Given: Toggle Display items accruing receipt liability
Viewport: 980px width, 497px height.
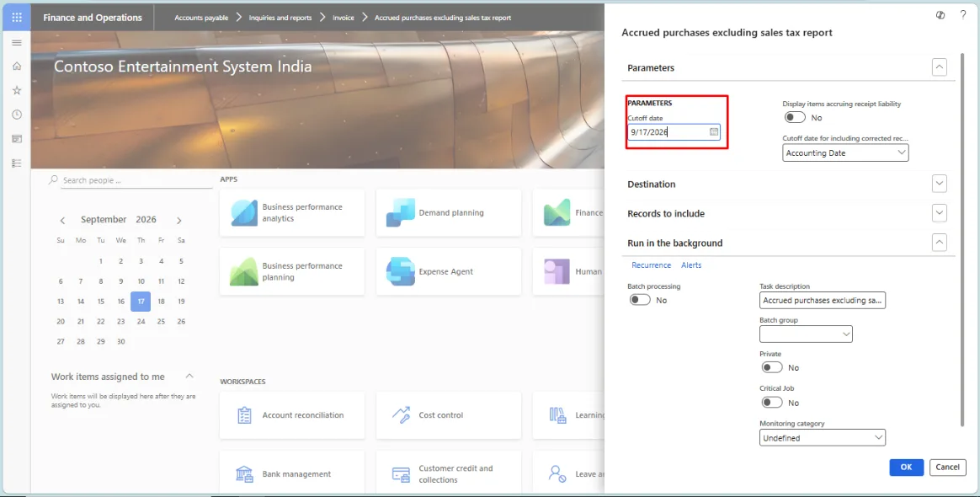Looking at the screenshot, I should (795, 118).
